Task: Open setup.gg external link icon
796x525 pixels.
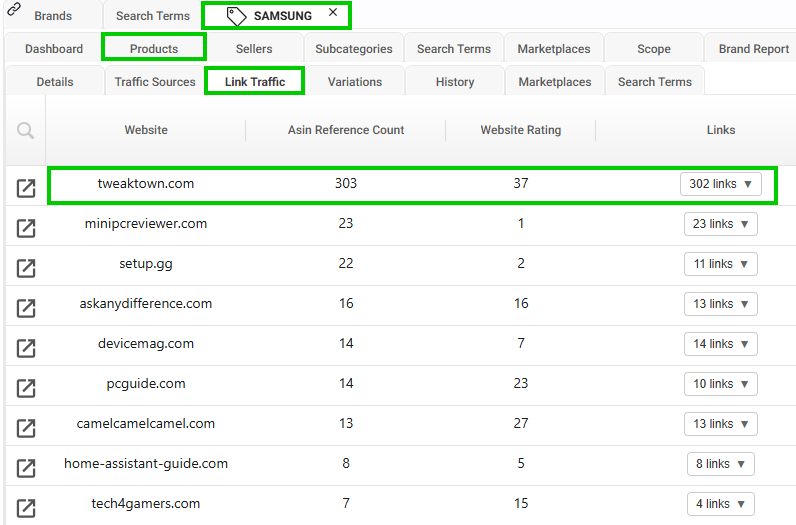Action: click(x=26, y=268)
